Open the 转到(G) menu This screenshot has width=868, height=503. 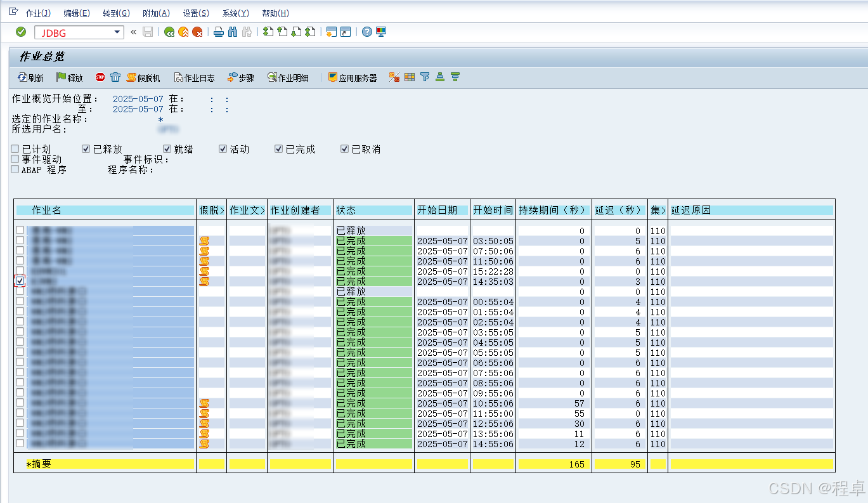(x=116, y=13)
